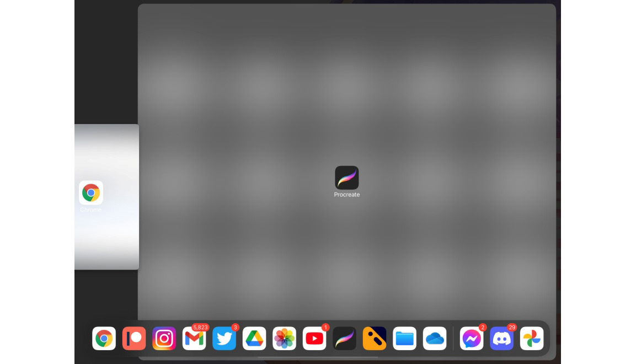Tap Procreate icon in the dock
This screenshot has height=364, width=636.
point(344,338)
